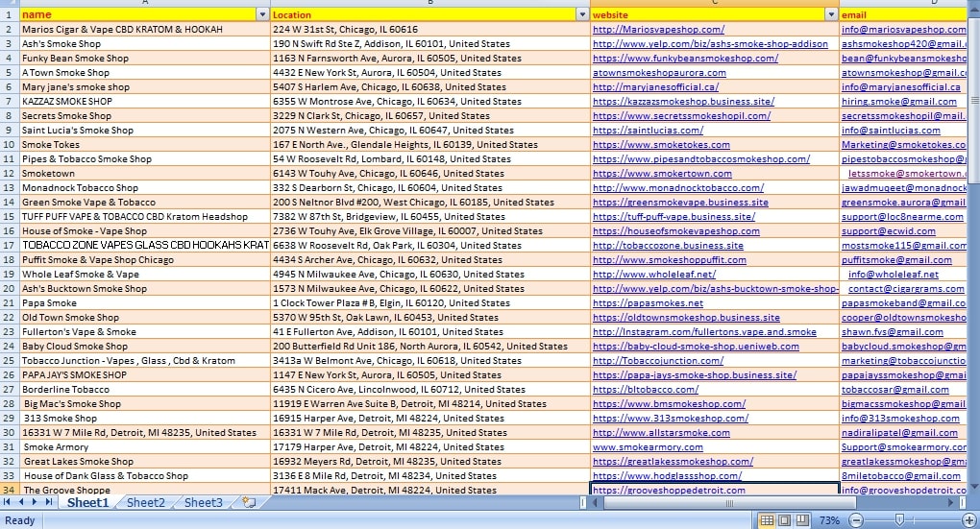
Task: Click the 73% zoom level button
Action: point(828,520)
